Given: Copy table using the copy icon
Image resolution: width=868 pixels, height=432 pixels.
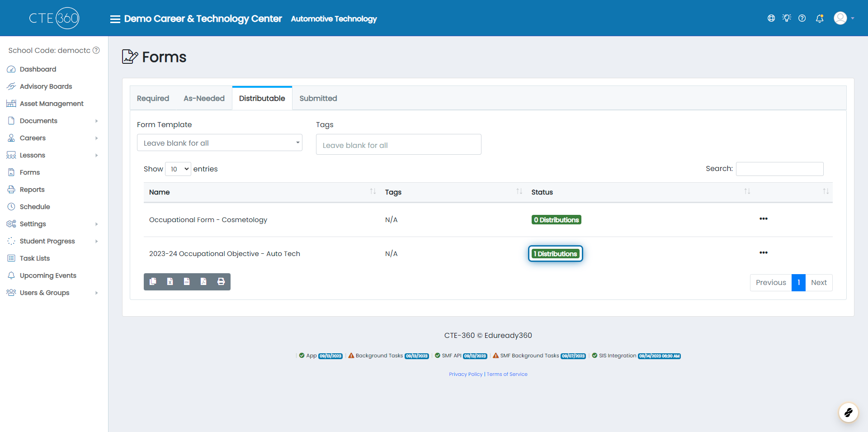Looking at the screenshot, I should click(153, 281).
